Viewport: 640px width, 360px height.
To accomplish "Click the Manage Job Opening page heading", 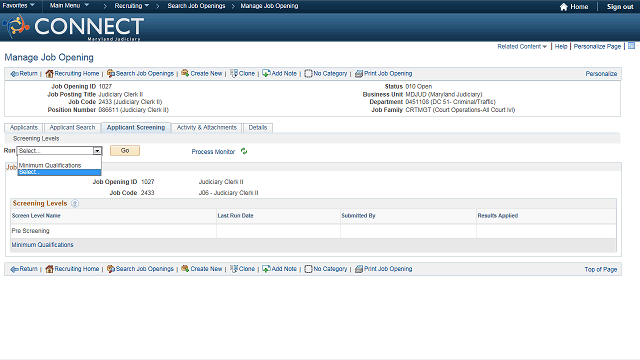I will 49,58.
